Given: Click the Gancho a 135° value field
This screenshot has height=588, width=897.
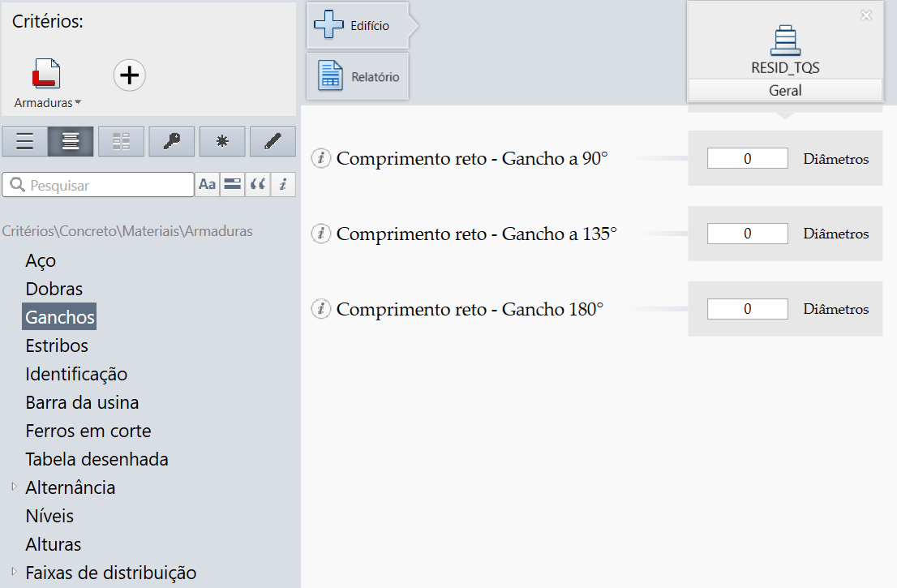Looking at the screenshot, I should pos(747,234).
